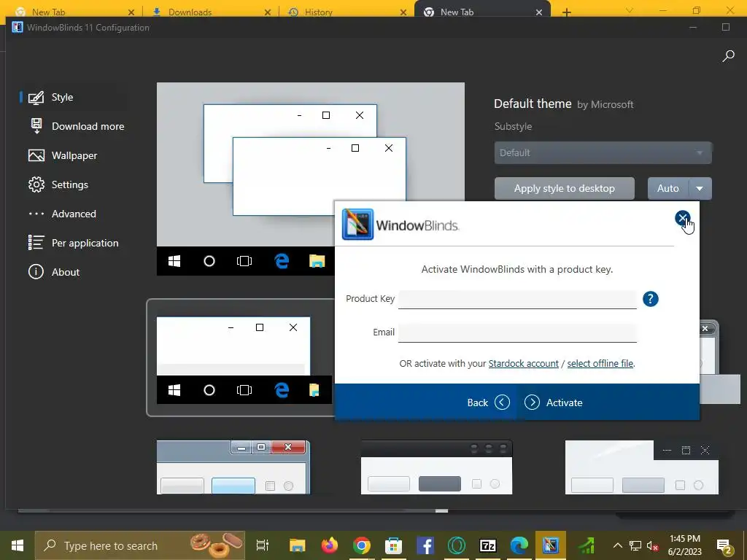Screen dimensions: 747x560
Task: Open 7-Zip from taskbar
Action: click(x=488, y=545)
